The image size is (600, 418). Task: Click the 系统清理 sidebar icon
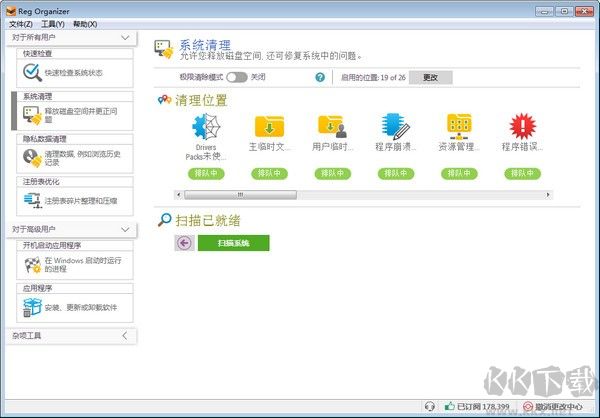coord(32,115)
